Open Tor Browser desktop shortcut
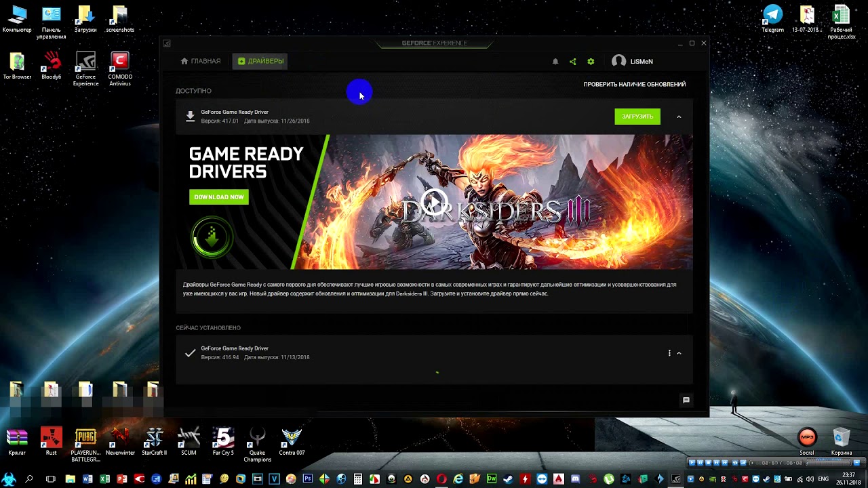 [17, 66]
